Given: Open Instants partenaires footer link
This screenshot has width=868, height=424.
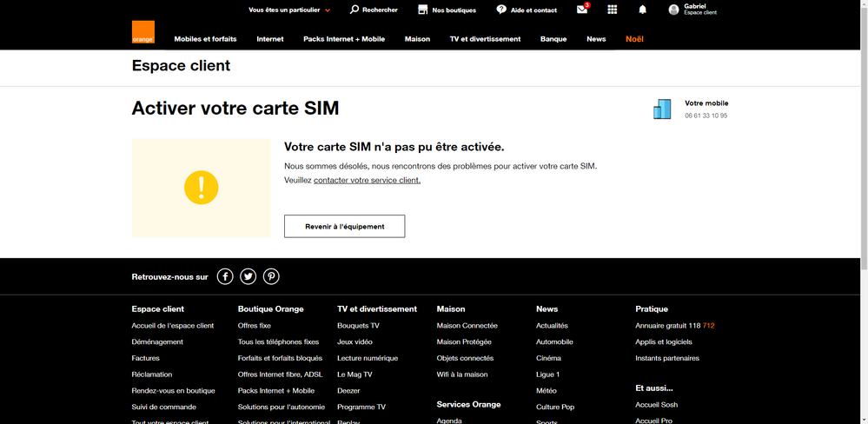Looking at the screenshot, I should click(x=667, y=358).
